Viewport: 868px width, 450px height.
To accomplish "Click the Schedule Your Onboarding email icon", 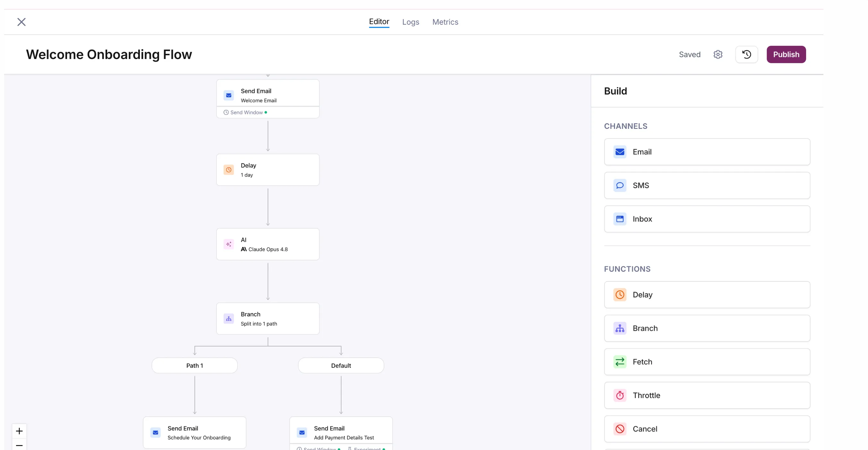I will tap(155, 433).
